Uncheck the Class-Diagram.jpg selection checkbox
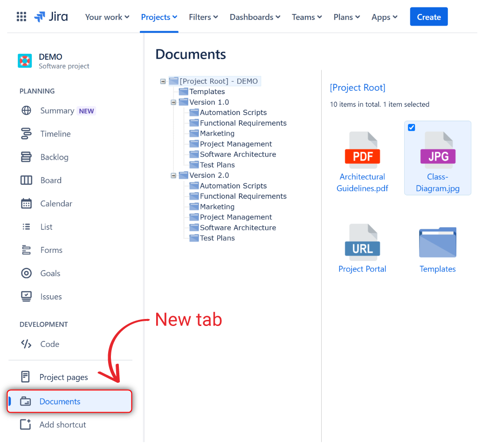The width and height of the screenshot is (482, 448). pos(411,127)
